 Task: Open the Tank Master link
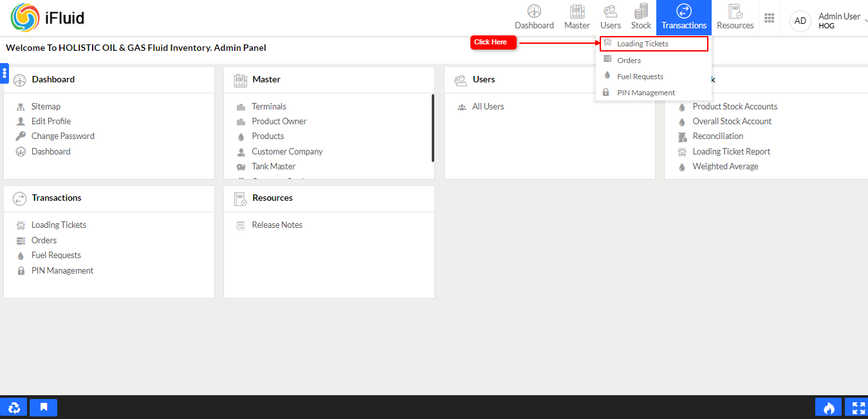pyautogui.click(x=273, y=166)
